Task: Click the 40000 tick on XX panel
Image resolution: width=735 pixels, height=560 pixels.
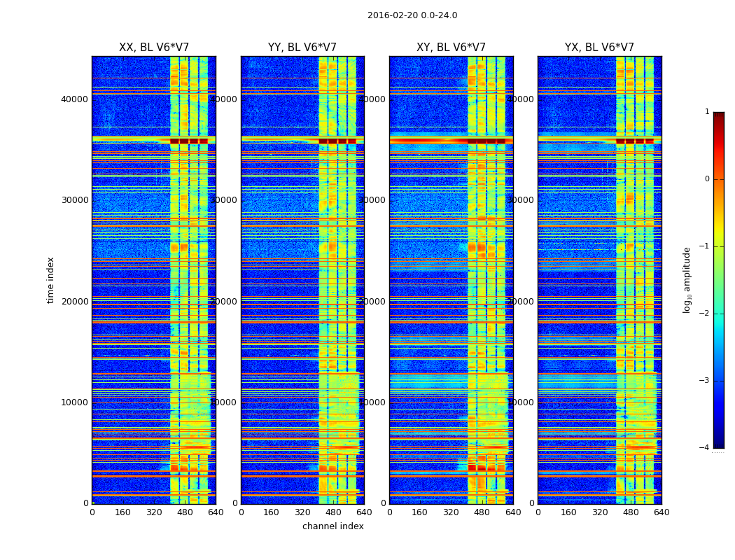Action: coord(74,99)
